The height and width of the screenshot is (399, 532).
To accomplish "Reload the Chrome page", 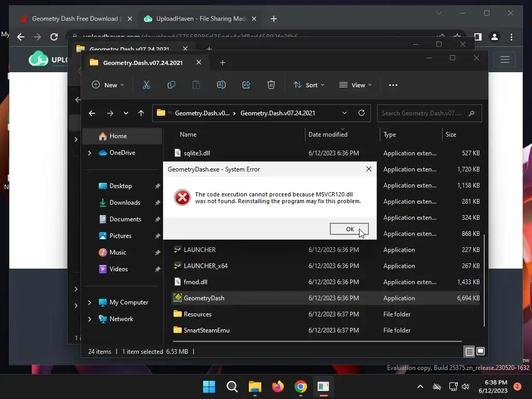I will [54, 37].
